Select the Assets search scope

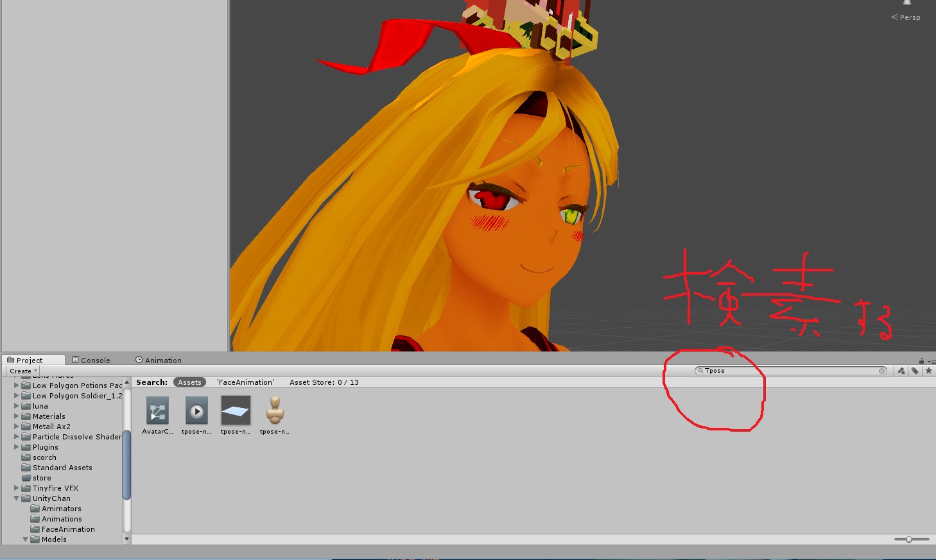[189, 382]
